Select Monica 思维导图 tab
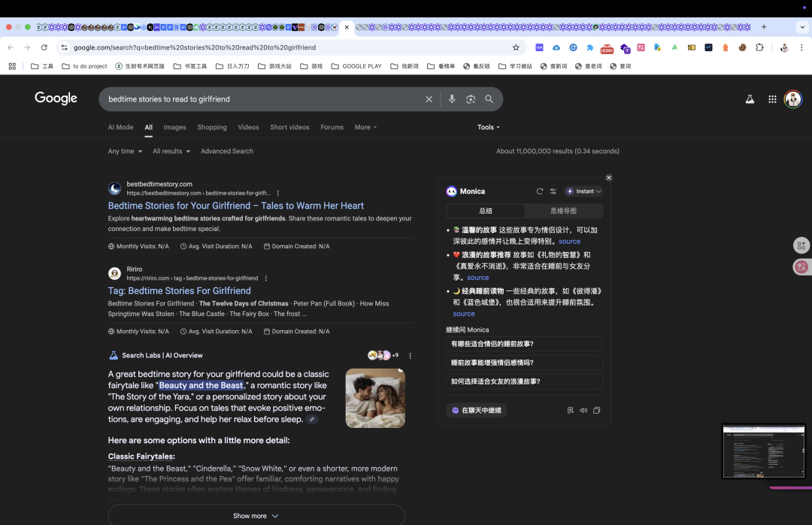Viewport: 812px width, 525px height. [563, 211]
